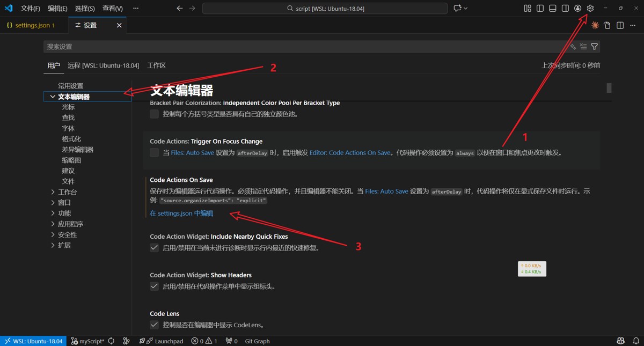Toggle primary side bar visibility icon
The height and width of the screenshot is (346, 644).
pos(540,9)
